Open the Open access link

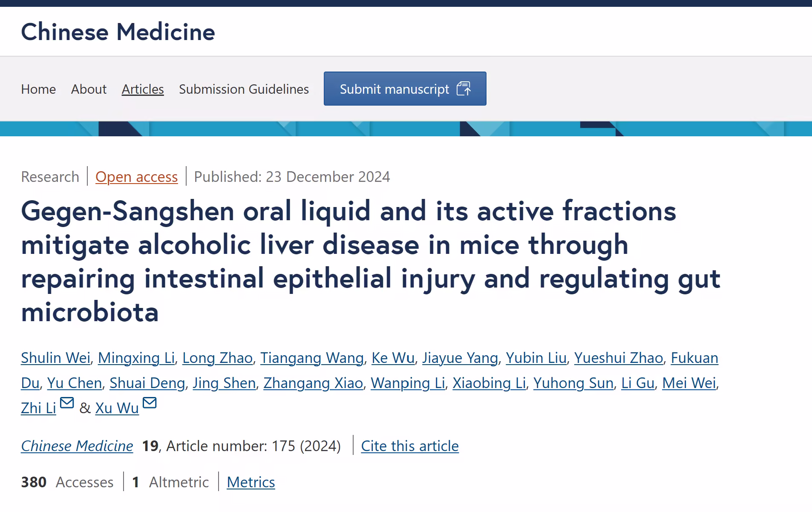coord(136,177)
